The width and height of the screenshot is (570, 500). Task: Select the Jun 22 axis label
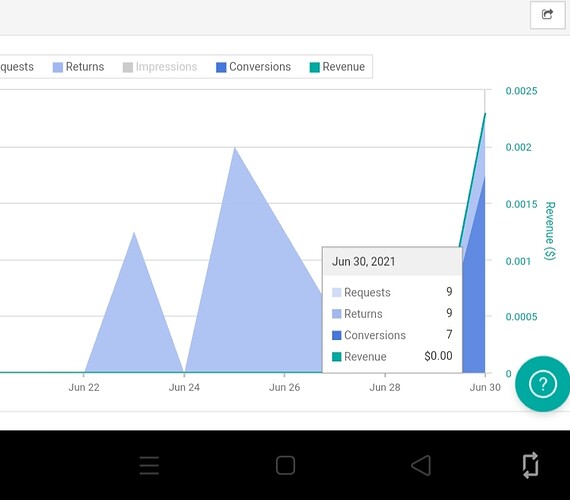[84, 387]
